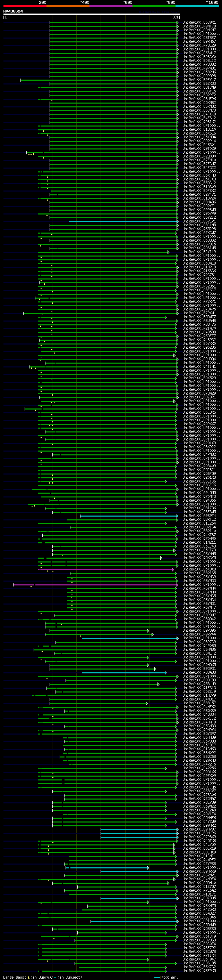This screenshot has width=222, height=980.
Task: Click the Large gaps legend text
Action: point(15,977)
